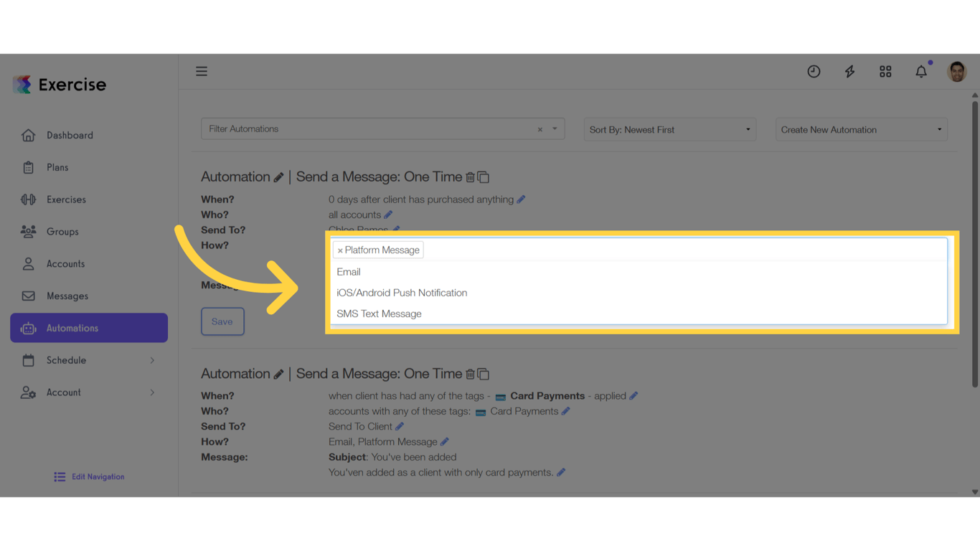
Task: Open the Dashboard from the sidebar
Action: pos(69,135)
